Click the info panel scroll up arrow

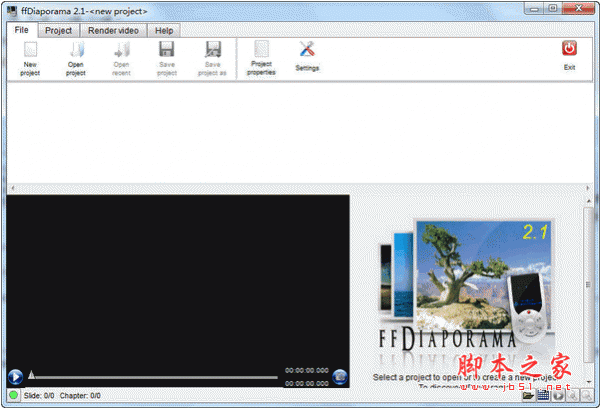click(588, 201)
